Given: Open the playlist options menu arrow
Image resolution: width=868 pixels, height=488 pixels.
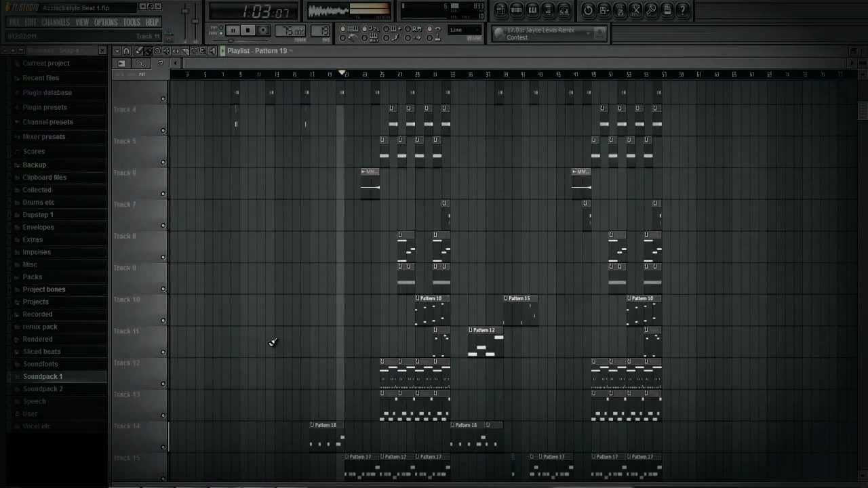Looking at the screenshot, I should 117,51.
